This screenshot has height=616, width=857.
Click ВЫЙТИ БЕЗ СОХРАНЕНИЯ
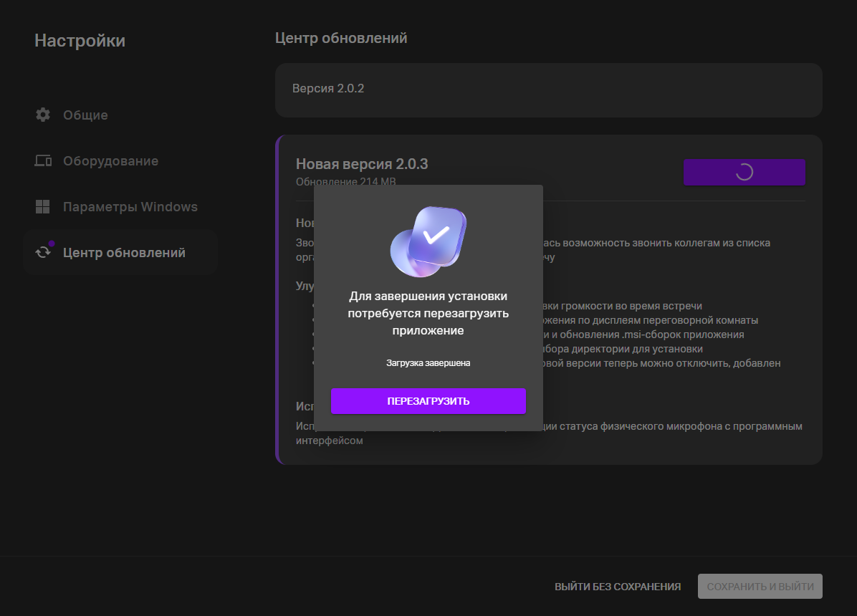pos(617,587)
